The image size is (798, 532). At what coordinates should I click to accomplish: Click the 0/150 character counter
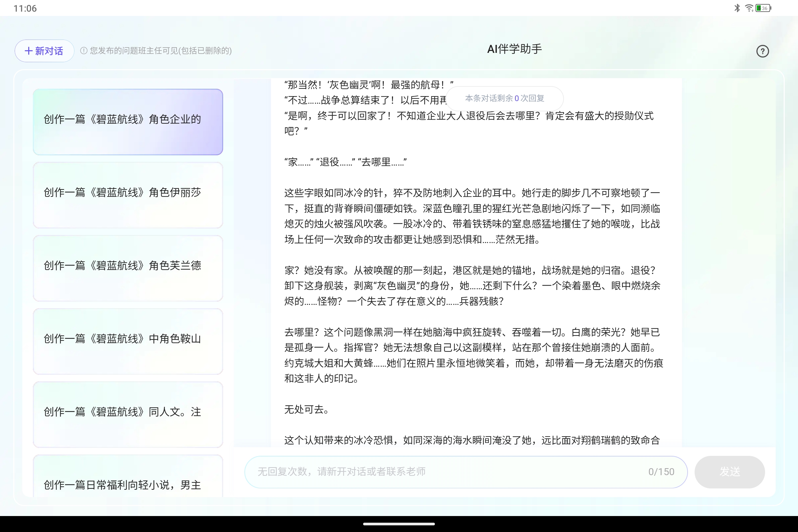pyautogui.click(x=661, y=472)
